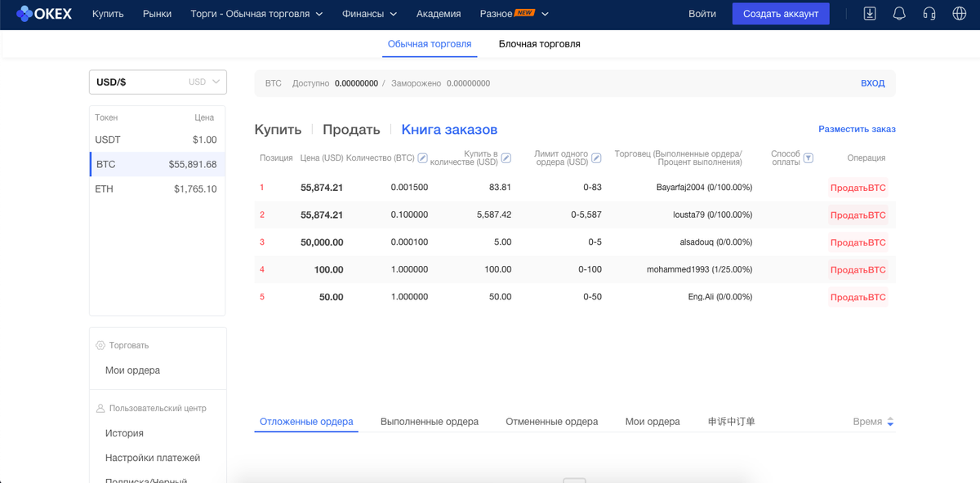Viewport: 980px width, 483px height.
Task: Open the Купить menu in navbar
Action: click(108, 14)
